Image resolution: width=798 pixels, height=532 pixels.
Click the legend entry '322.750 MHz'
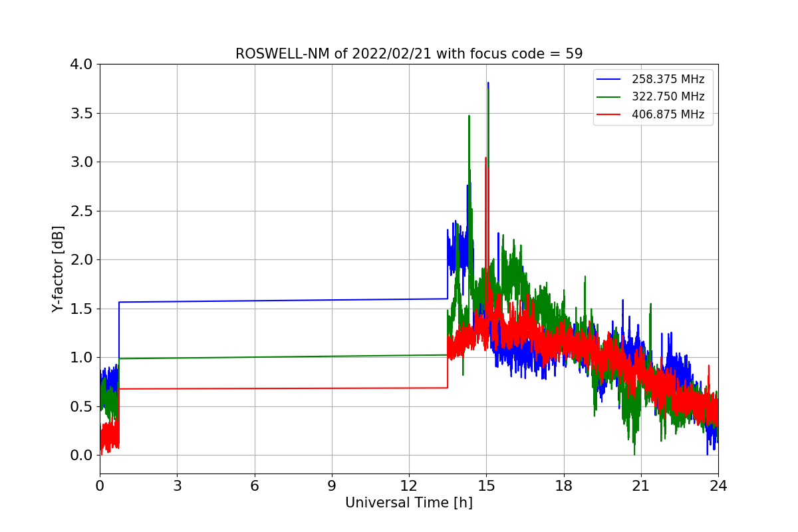point(668,96)
